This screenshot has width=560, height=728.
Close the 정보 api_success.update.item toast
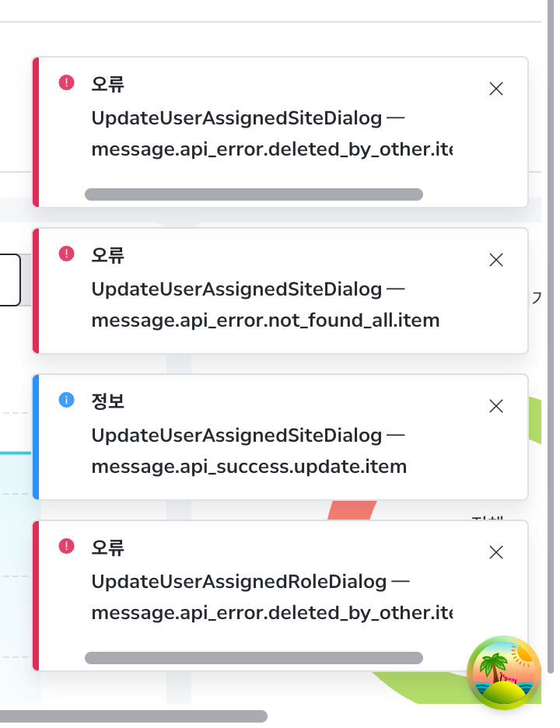496,406
